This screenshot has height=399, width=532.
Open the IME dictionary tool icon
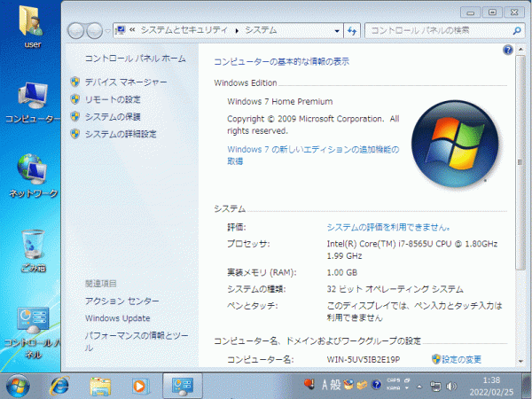point(362,385)
